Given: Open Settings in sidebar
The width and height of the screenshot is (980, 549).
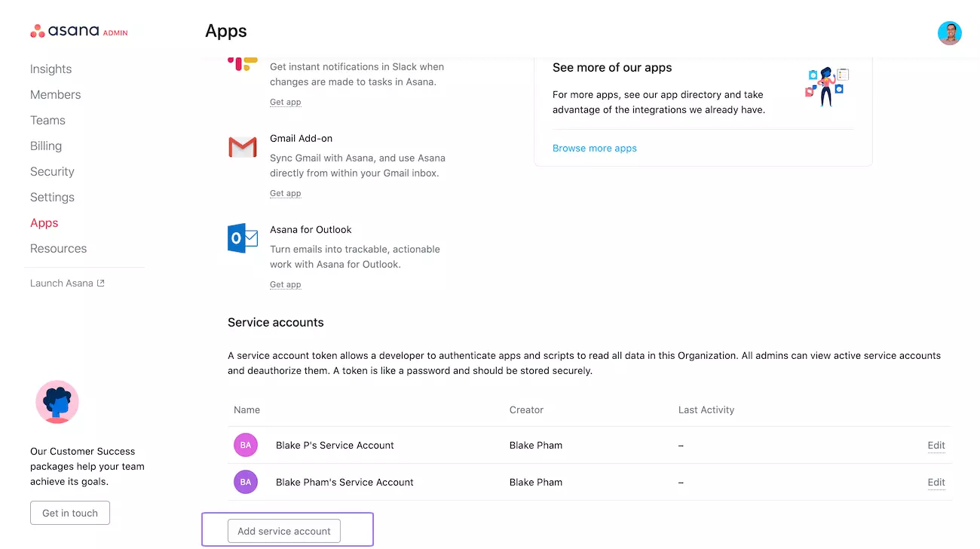Looking at the screenshot, I should (52, 197).
